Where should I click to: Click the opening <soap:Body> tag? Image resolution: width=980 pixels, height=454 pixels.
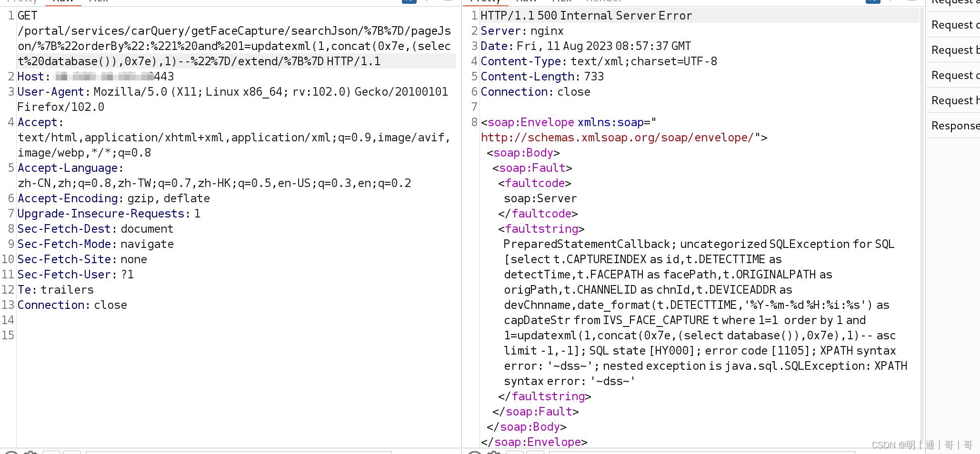[523, 153]
